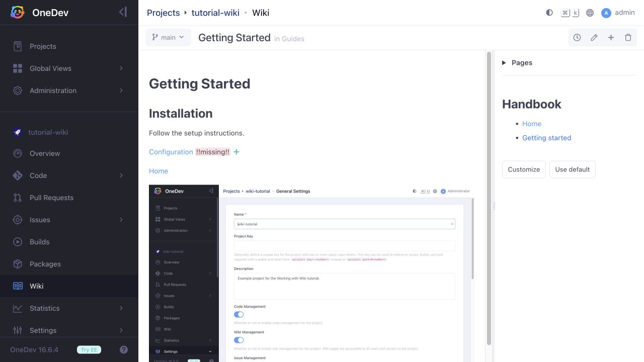Image resolution: width=644 pixels, height=362 pixels.
Task: Click the tutorial-wiki rocket icon
Action: click(18, 132)
